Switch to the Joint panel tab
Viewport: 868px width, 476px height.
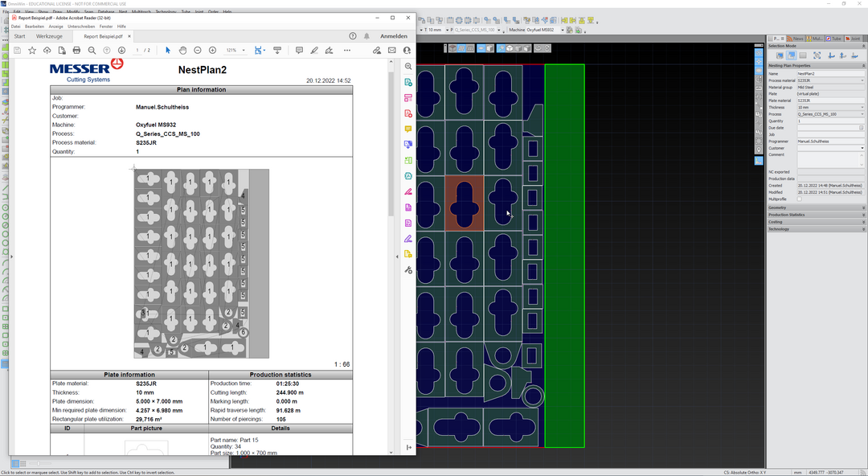(x=853, y=39)
